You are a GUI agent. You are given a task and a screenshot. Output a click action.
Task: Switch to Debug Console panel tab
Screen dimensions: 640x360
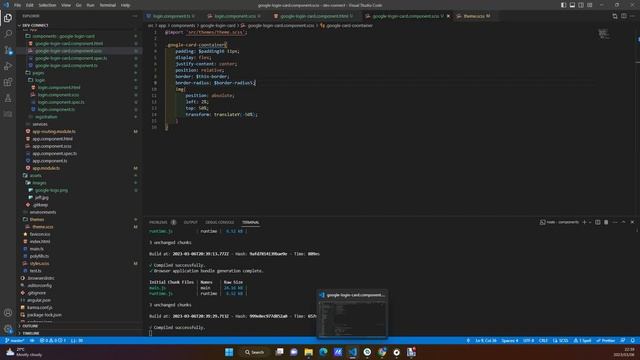coord(220,222)
